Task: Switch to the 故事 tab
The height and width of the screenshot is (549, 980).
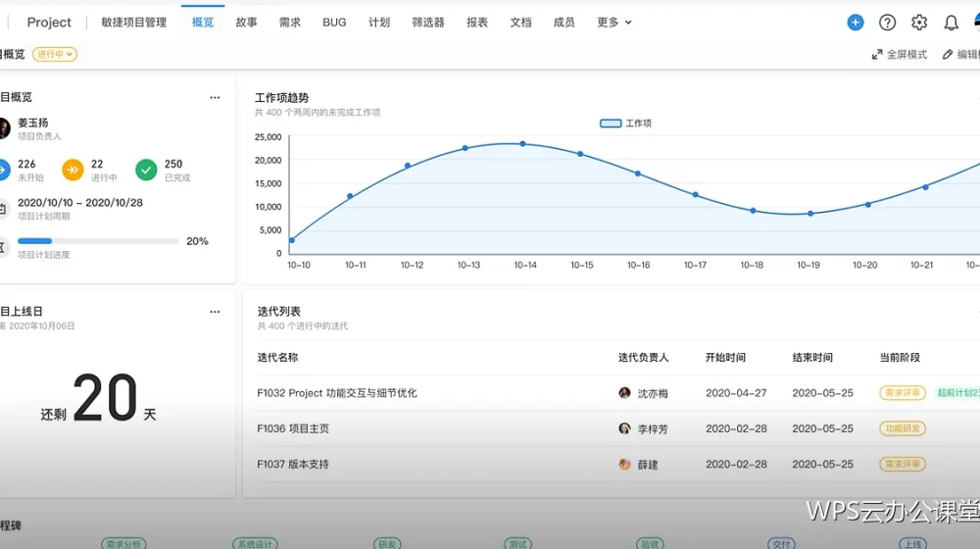Action: pos(246,23)
